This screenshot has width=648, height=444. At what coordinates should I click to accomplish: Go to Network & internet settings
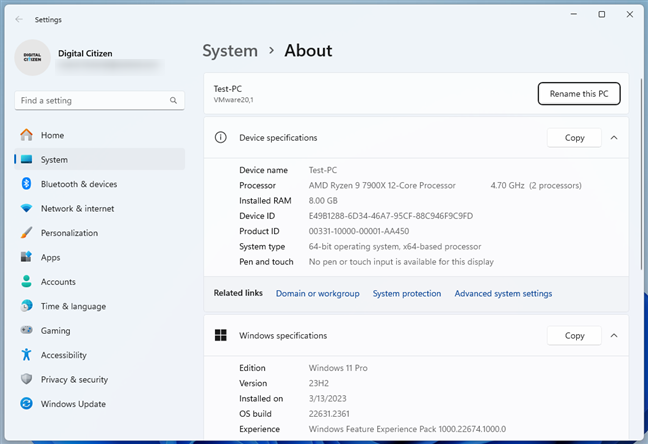[100, 208]
